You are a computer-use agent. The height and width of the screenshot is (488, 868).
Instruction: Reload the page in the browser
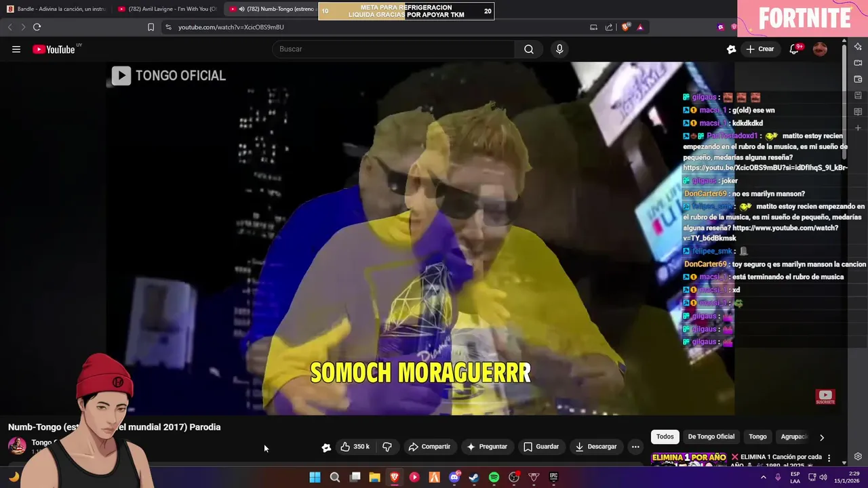click(37, 27)
